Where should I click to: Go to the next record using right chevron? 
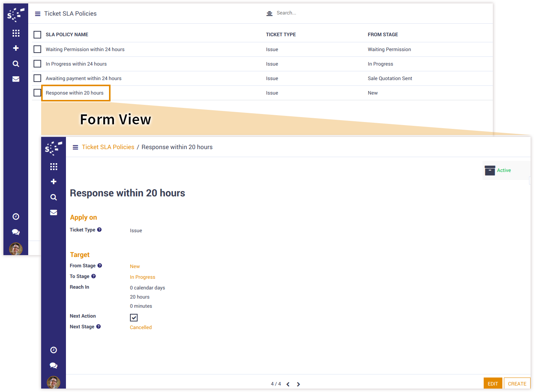pos(298,384)
